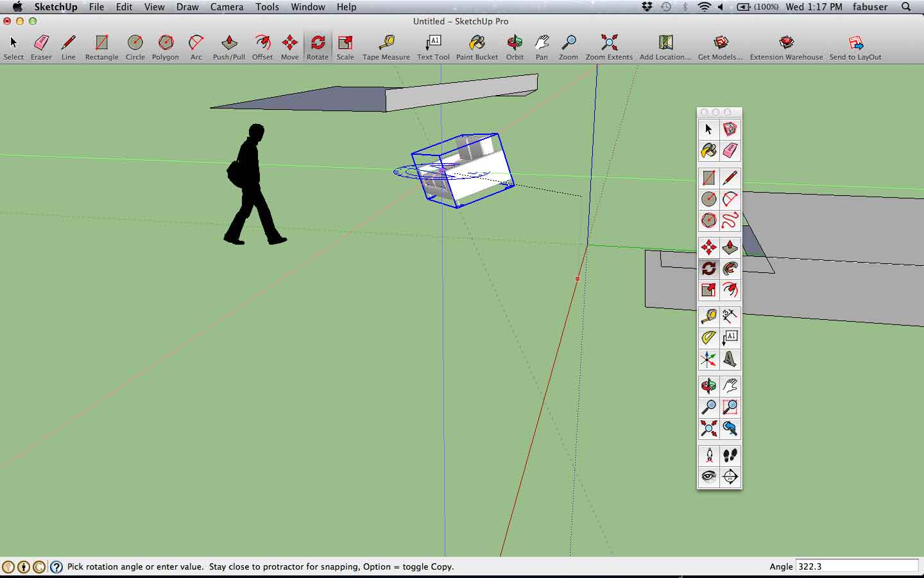Activate the Freehand tool in the tool palette
The image size is (924, 578).
730,220
